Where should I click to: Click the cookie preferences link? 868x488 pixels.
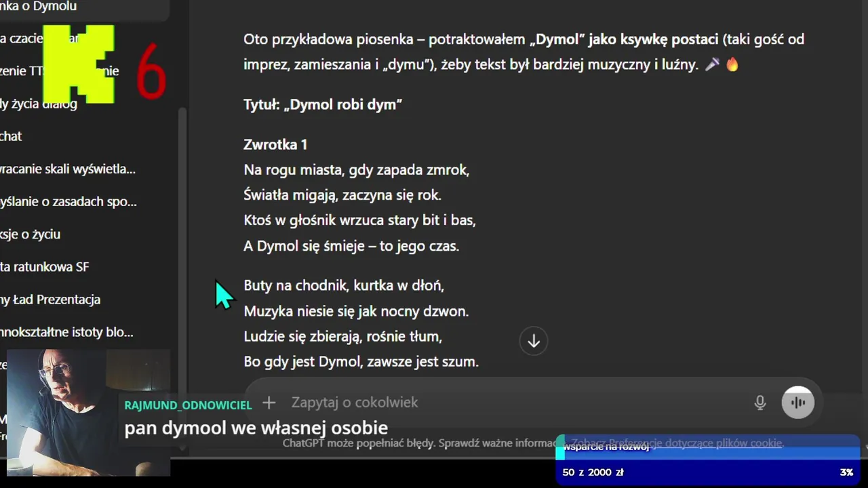(x=677, y=443)
